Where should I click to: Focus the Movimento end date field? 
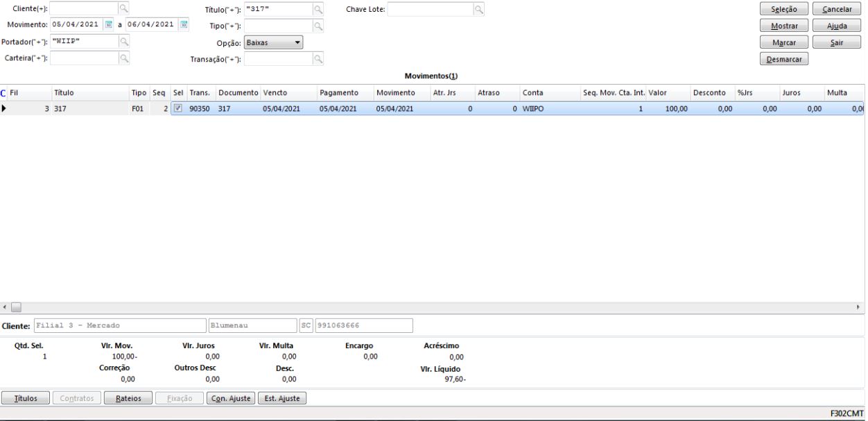coord(153,24)
